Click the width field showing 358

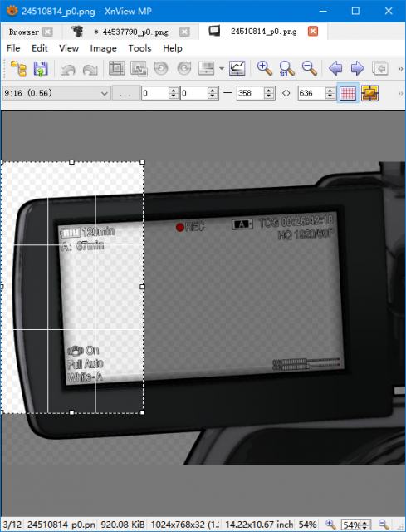tap(250, 93)
